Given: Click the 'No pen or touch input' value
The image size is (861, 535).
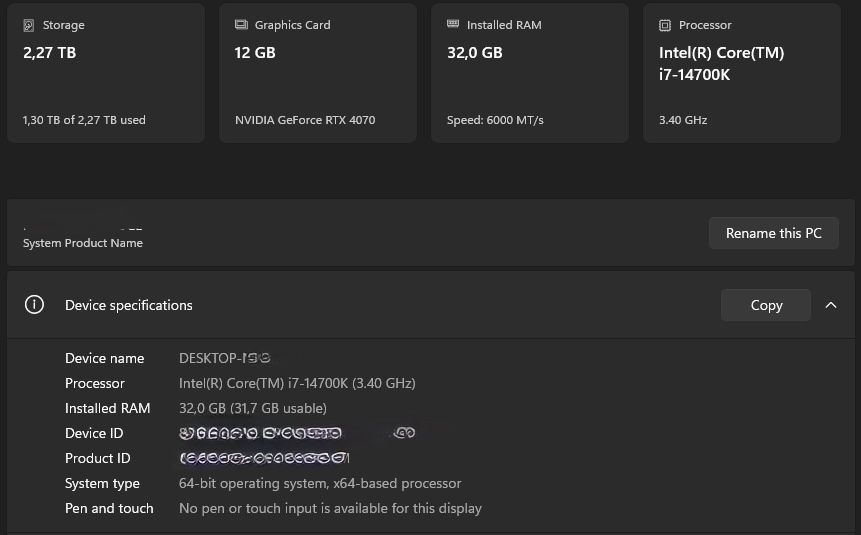Looking at the screenshot, I should (330, 508).
